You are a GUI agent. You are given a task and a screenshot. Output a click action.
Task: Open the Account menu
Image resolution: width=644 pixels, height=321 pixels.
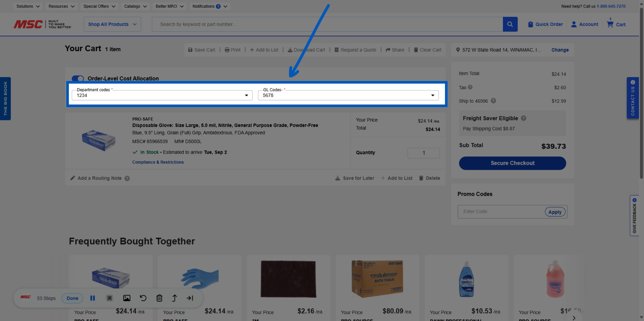[585, 24]
